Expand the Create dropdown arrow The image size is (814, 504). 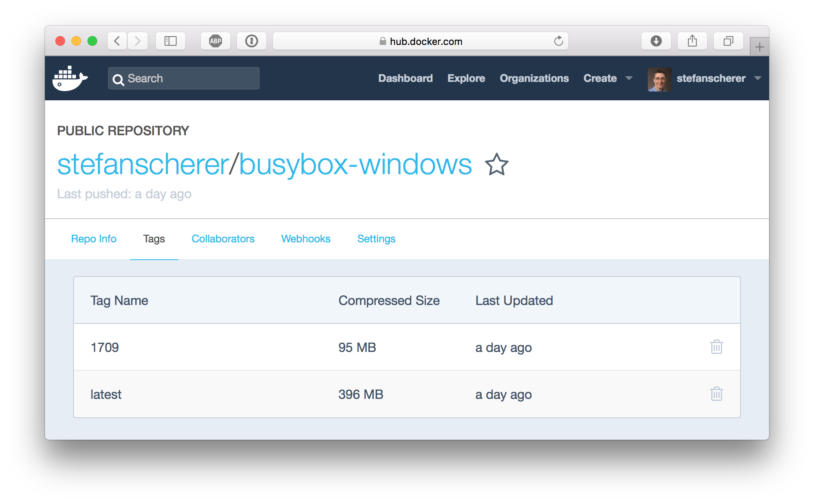(629, 78)
